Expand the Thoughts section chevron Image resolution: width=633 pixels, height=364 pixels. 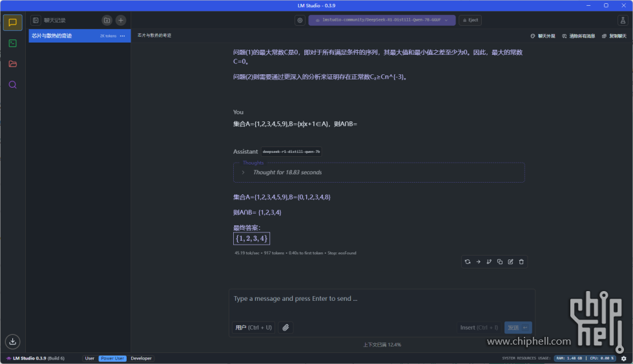click(243, 172)
